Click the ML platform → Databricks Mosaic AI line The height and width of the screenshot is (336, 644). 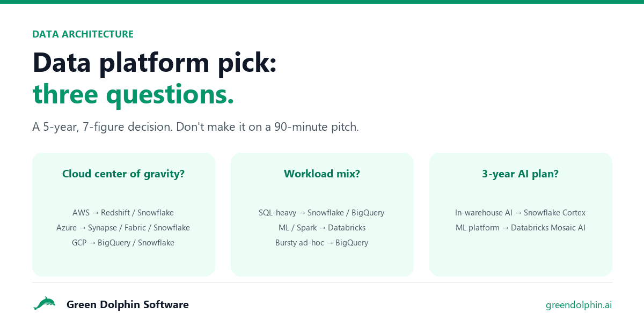tap(521, 228)
